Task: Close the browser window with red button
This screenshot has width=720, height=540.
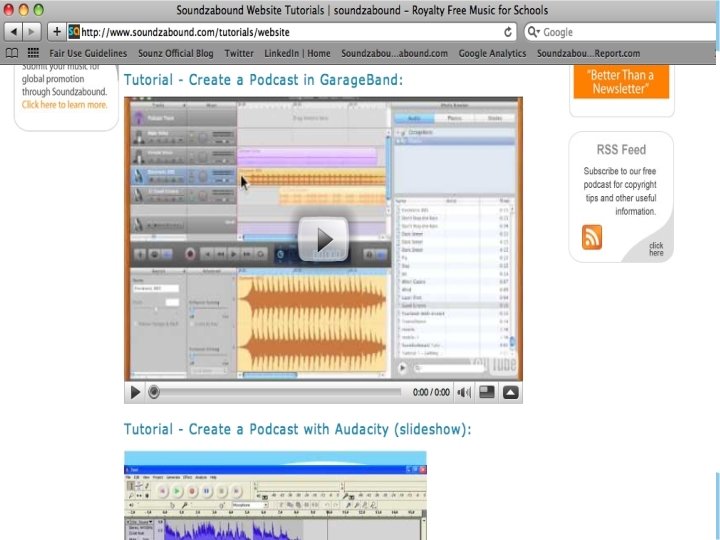Action: click(x=9, y=10)
